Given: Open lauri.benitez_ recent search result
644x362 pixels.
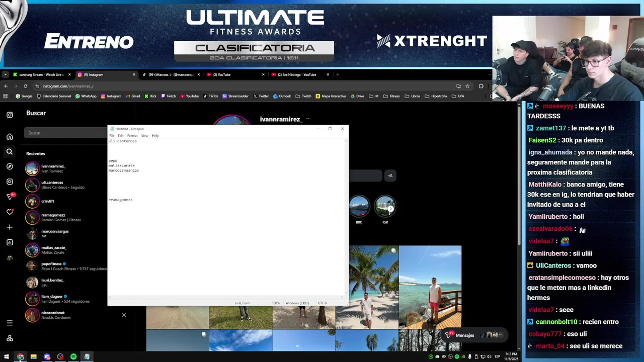Looking at the screenshot, I should coord(66,282).
